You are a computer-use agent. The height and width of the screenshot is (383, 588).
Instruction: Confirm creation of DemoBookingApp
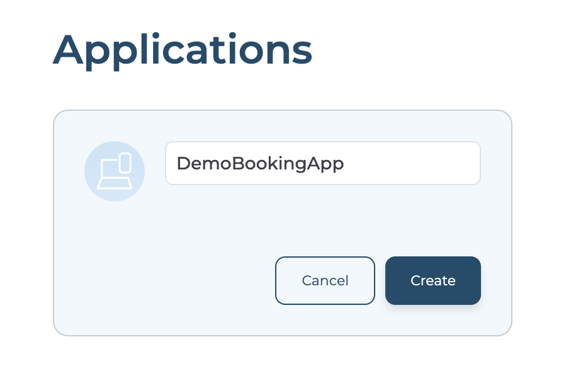(x=433, y=280)
